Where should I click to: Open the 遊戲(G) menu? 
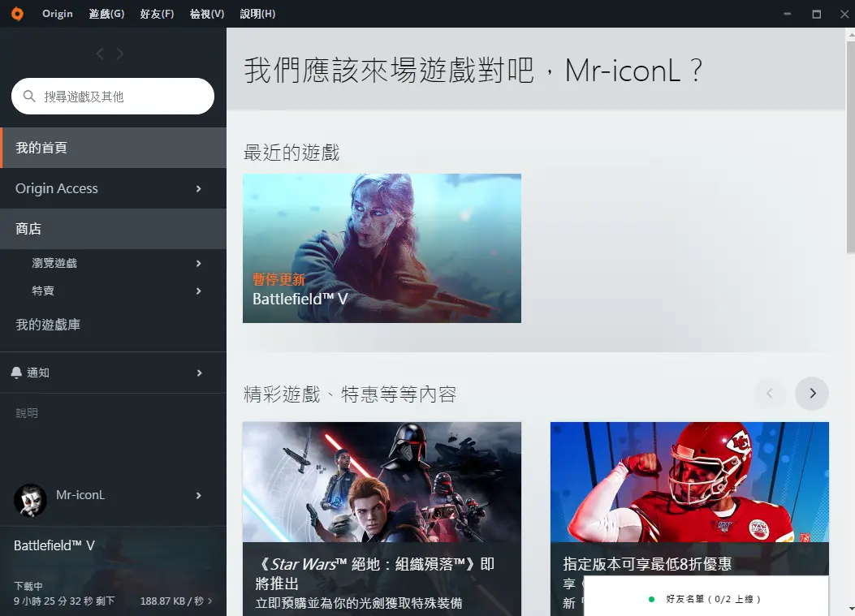tap(107, 14)
